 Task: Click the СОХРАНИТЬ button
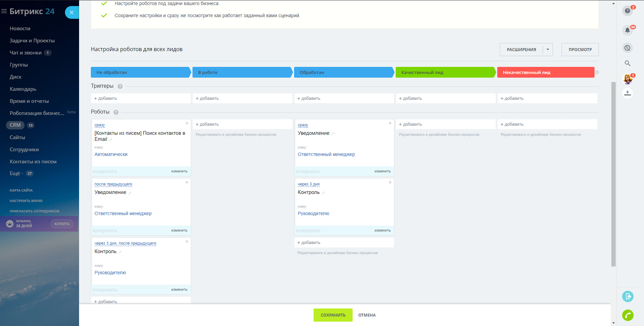click(333, 315)
